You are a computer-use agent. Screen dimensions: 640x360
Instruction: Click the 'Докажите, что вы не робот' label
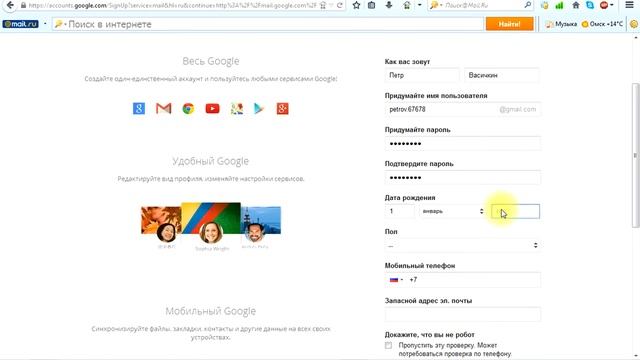(x=429, y=335)
